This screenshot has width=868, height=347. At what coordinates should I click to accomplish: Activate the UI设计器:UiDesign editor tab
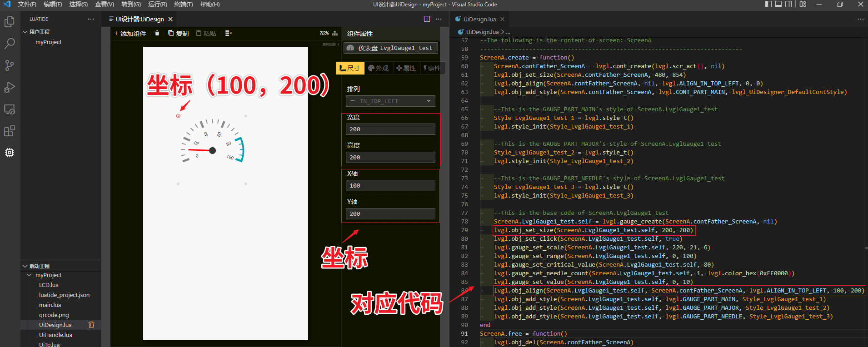(x=140, y=19)
